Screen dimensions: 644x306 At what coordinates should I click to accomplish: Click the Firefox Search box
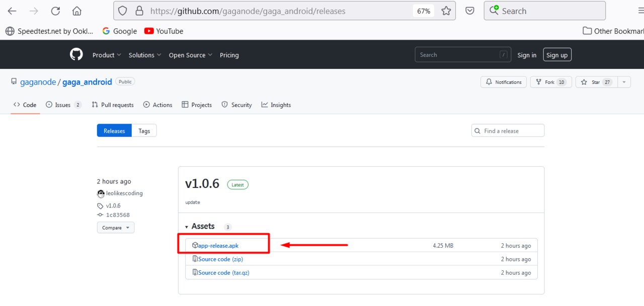545,11
